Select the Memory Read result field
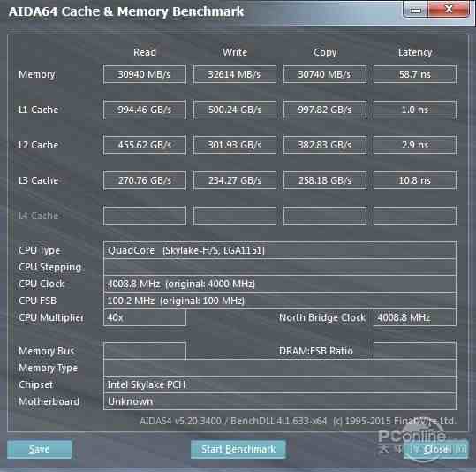This screenshot has height=472, width=476. [145, 74]
